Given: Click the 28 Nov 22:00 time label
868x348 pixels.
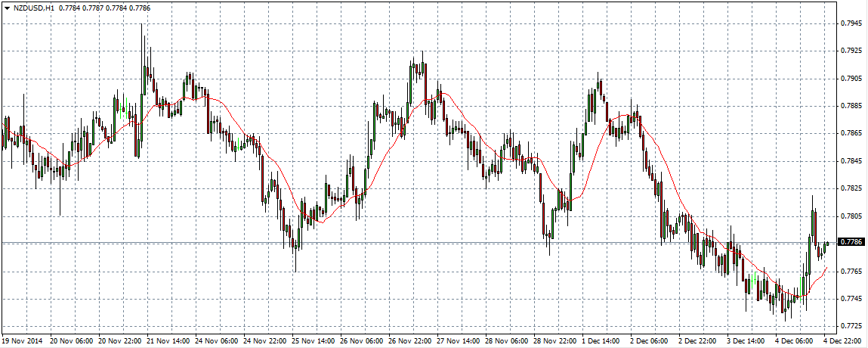Looking at the screenshot, I should coord(554,341).
